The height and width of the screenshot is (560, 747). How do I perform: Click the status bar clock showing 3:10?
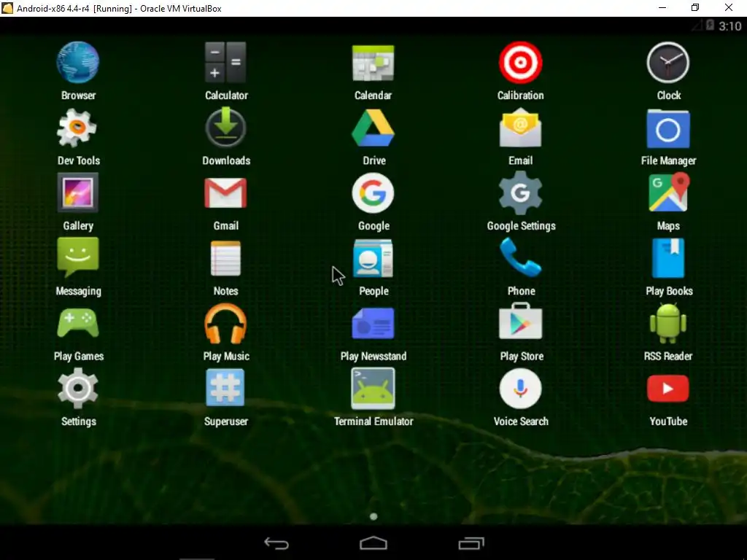pyautogui.click(x=729, y=26)
